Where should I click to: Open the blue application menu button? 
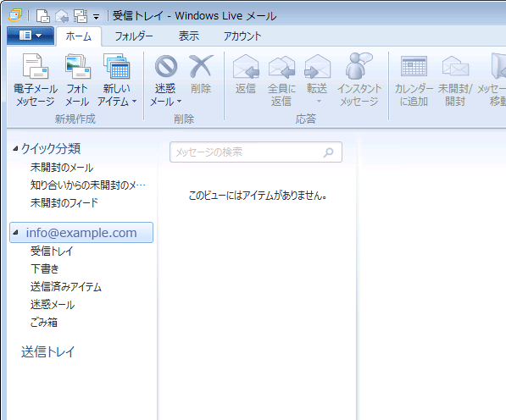coord(31,35)
